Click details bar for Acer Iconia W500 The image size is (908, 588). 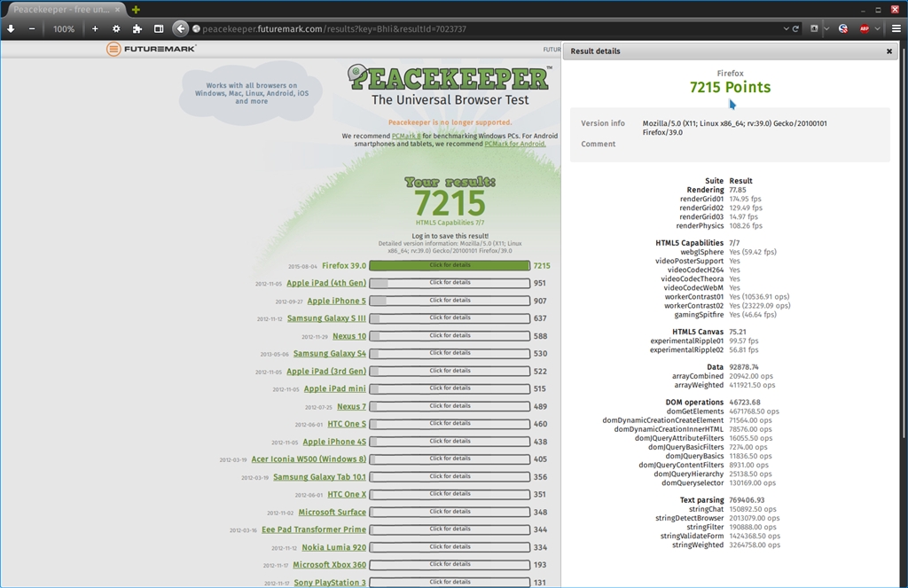(x=450, y=459)
